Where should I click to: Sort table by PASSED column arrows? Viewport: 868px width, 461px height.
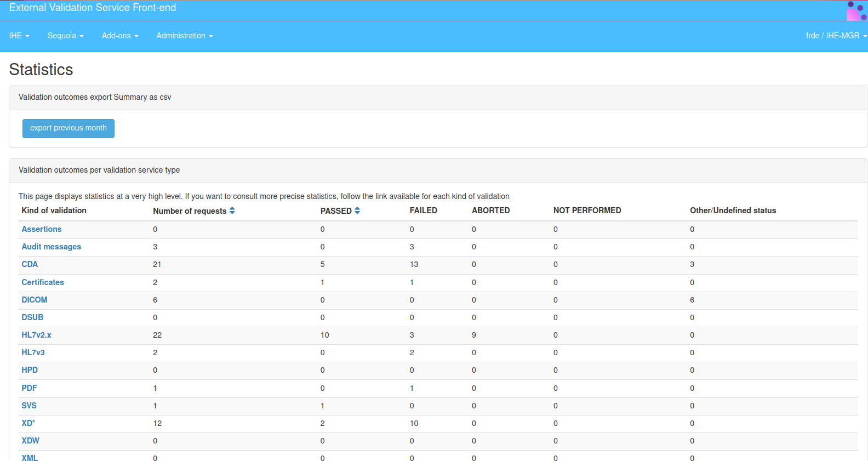(357, 211)
